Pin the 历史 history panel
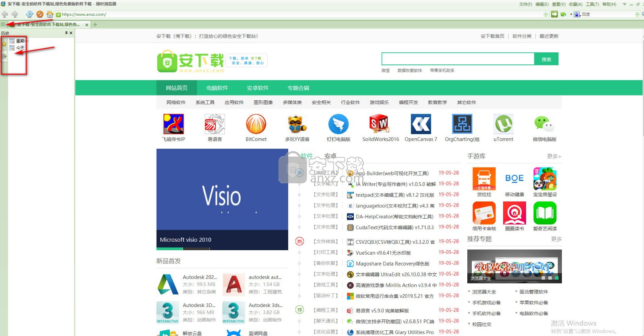Screen dimensions: 644x336 (x=66, y=33)
